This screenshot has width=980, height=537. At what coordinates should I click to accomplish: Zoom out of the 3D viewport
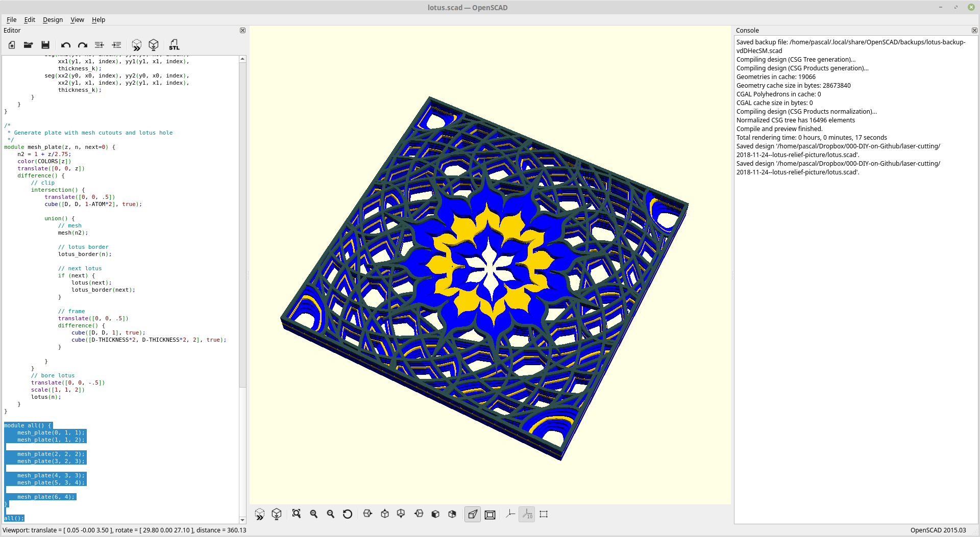tap(330, 514)
